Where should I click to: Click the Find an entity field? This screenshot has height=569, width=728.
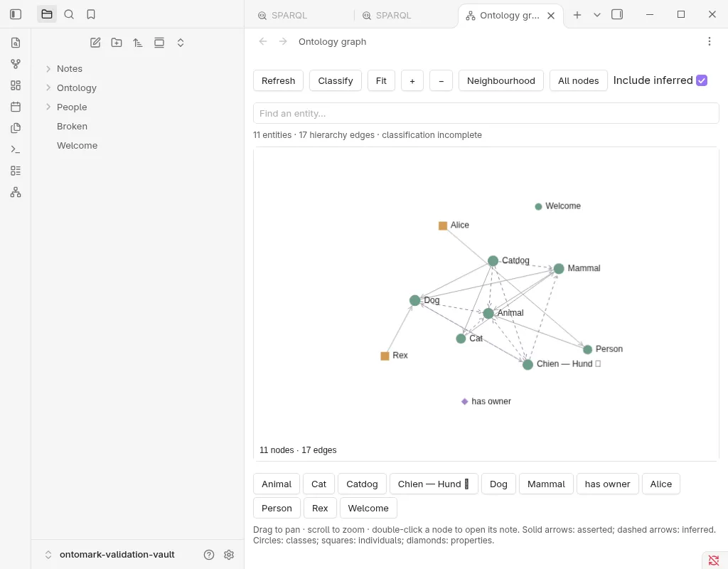(486, 113)
